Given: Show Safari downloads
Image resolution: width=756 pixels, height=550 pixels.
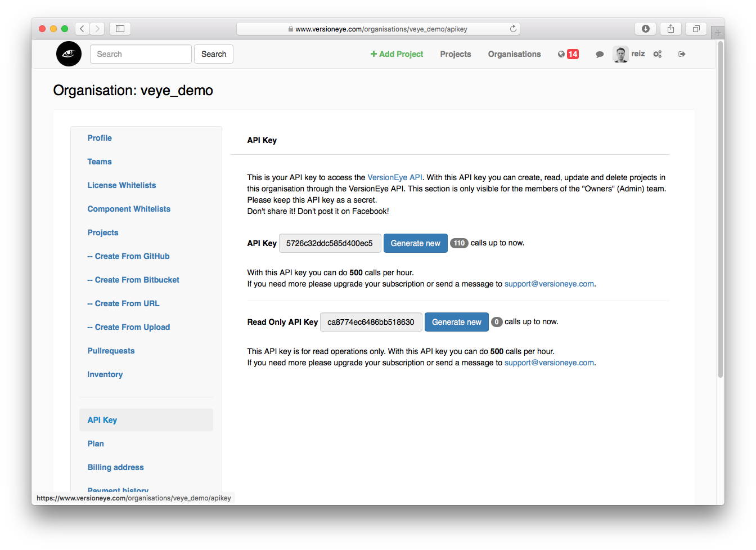Looking at the screenshot, I should pos(646,29).
